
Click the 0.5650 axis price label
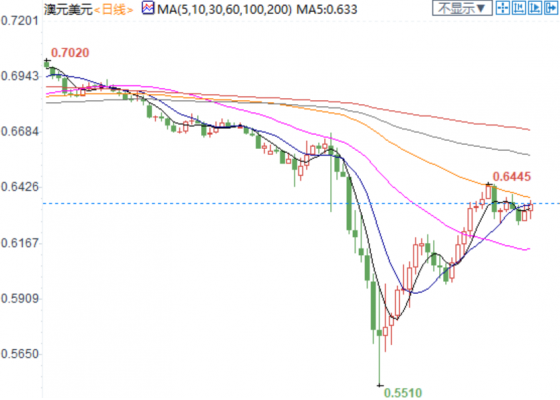(x=20, y=354)
